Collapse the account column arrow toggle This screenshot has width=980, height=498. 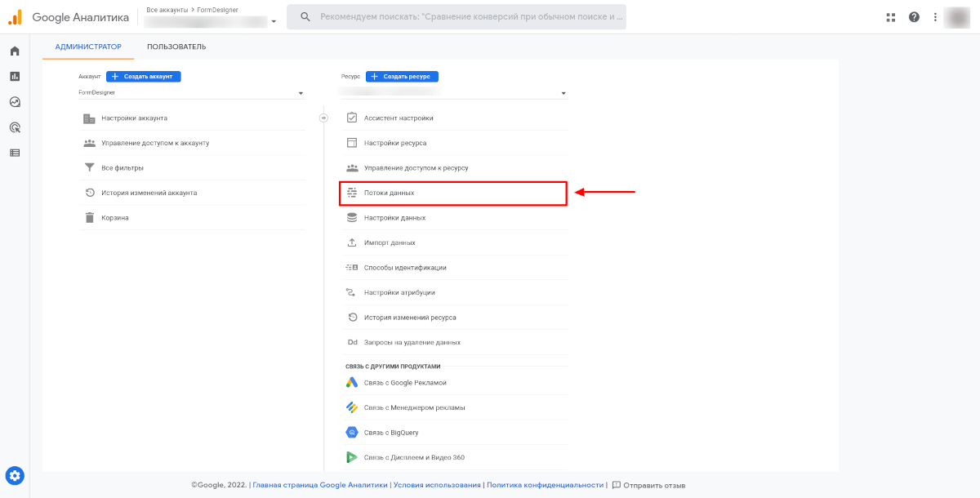323,118
